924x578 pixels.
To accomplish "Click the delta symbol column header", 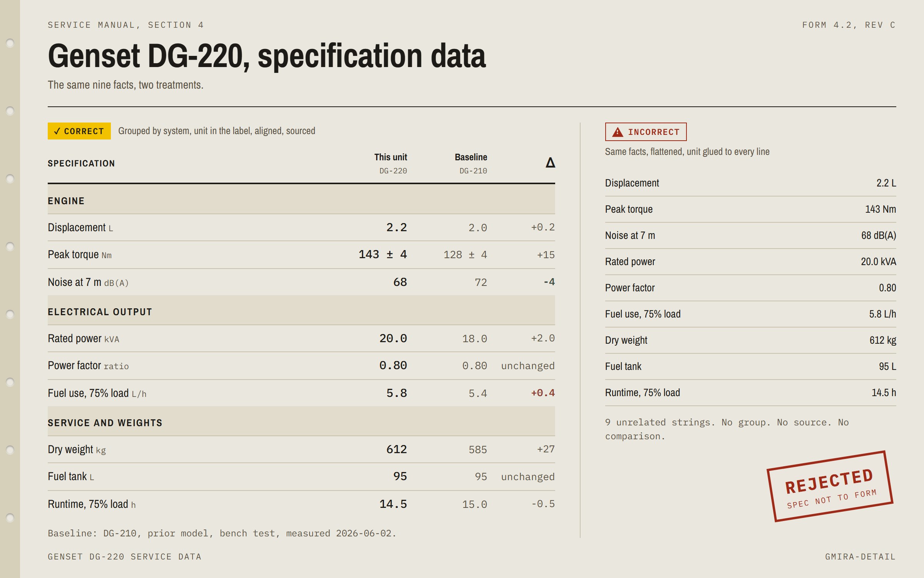I will click(x=550, y=163).
